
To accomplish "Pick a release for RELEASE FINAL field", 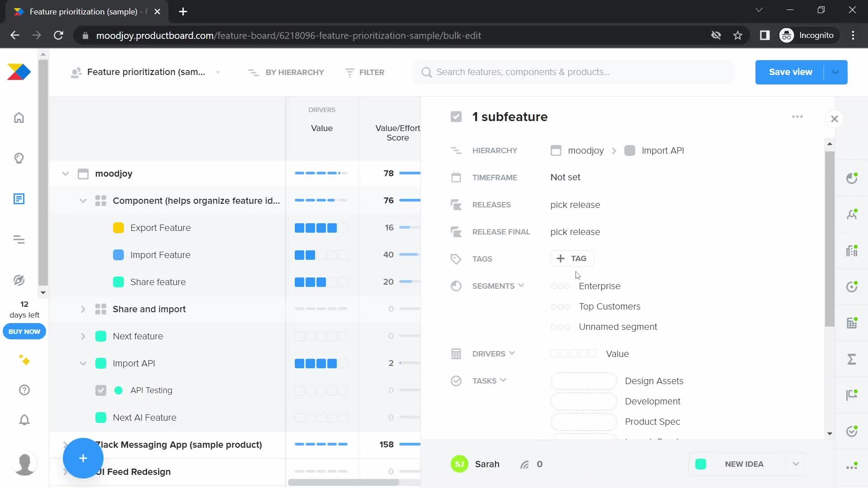I will (x=575, y=232).
